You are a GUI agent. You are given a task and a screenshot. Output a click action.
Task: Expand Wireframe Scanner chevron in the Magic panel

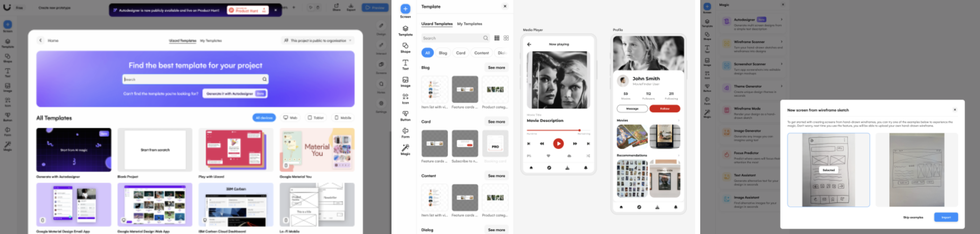pos(781,42)
